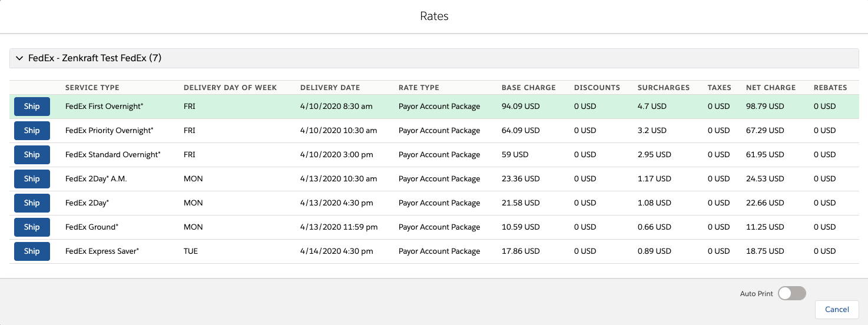Viewport: 868px width, 325px height.
Task: Click the 11.25 USD net charge
Action: point(765,227)
